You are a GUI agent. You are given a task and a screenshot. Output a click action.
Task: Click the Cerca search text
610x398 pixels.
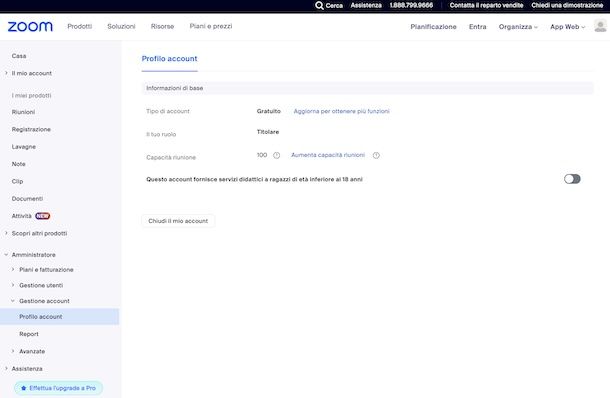click(x=334, y=5)
